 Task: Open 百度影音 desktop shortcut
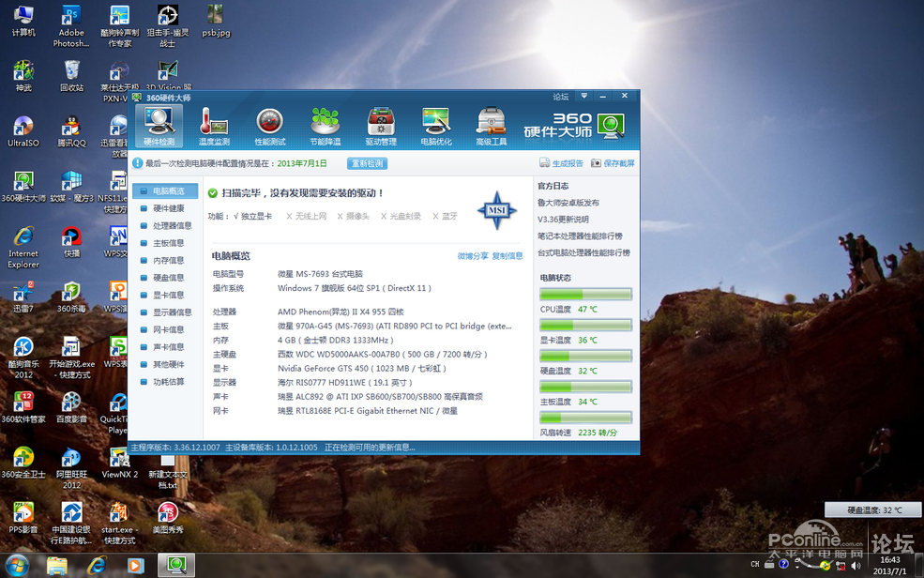pyautogui.click(x=71, y=406)
